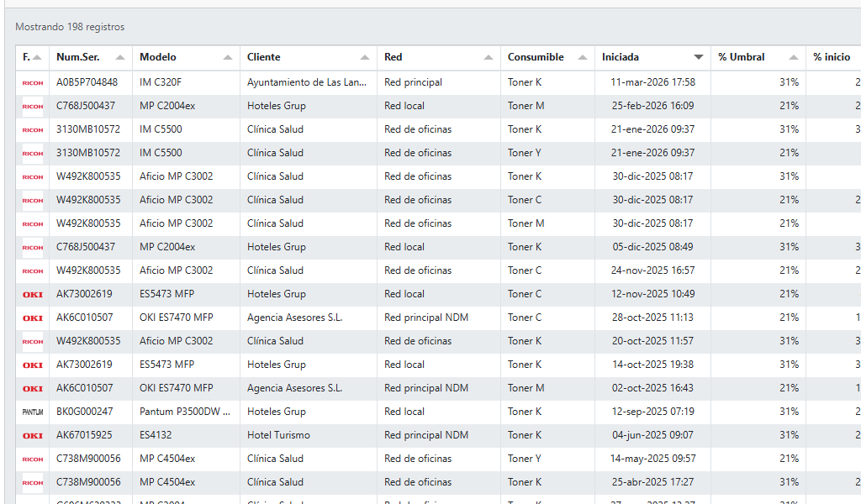Click the date 12-sep-2025 07:19
861x504 pixels.
652,412
